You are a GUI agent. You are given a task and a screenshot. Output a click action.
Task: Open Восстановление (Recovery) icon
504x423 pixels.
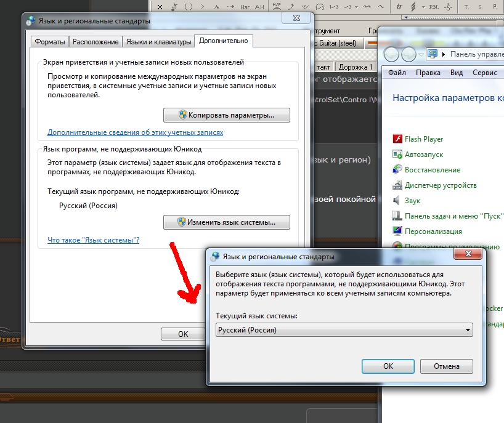[x=398, y=170]
